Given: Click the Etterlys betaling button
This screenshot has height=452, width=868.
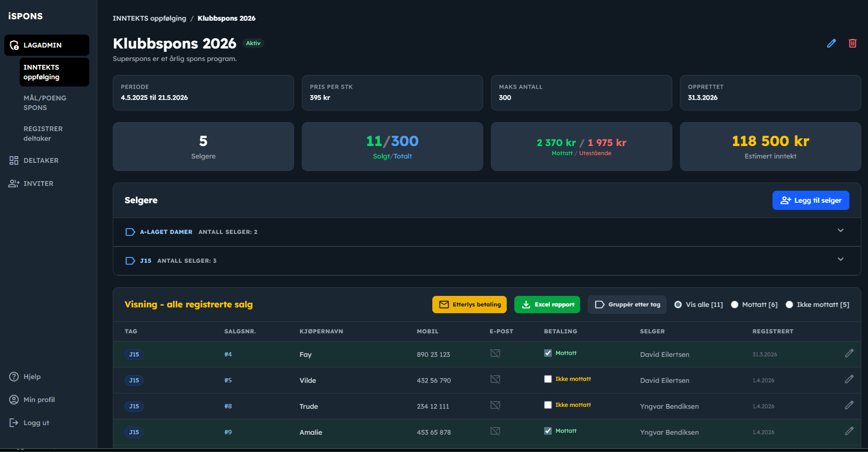Looking at the screenshot, I should coord(469,305).
